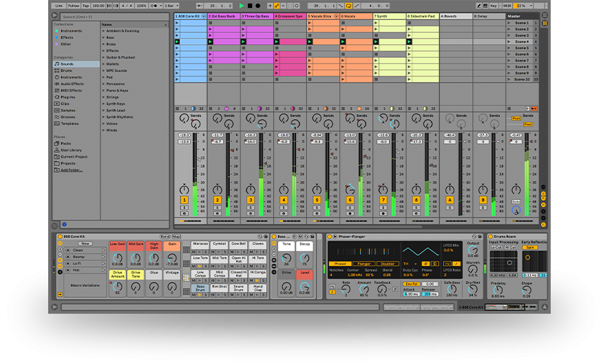
Task: Click the Tap tempo button
Action: pos(85,6)
